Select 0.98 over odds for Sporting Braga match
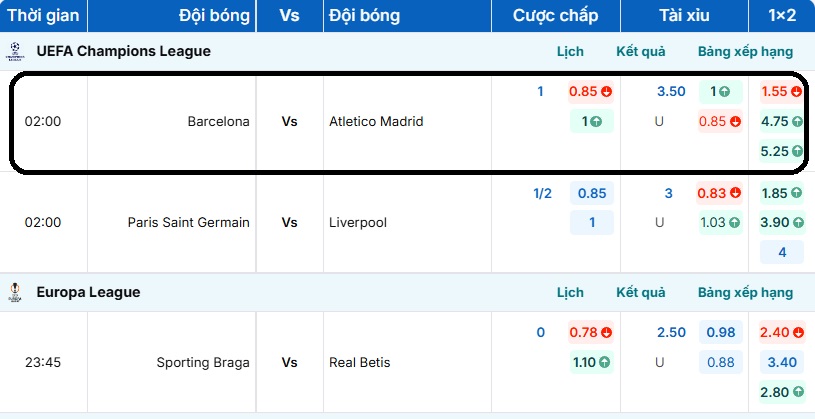Viewport: 815px width, 419px height. [720, 333]
